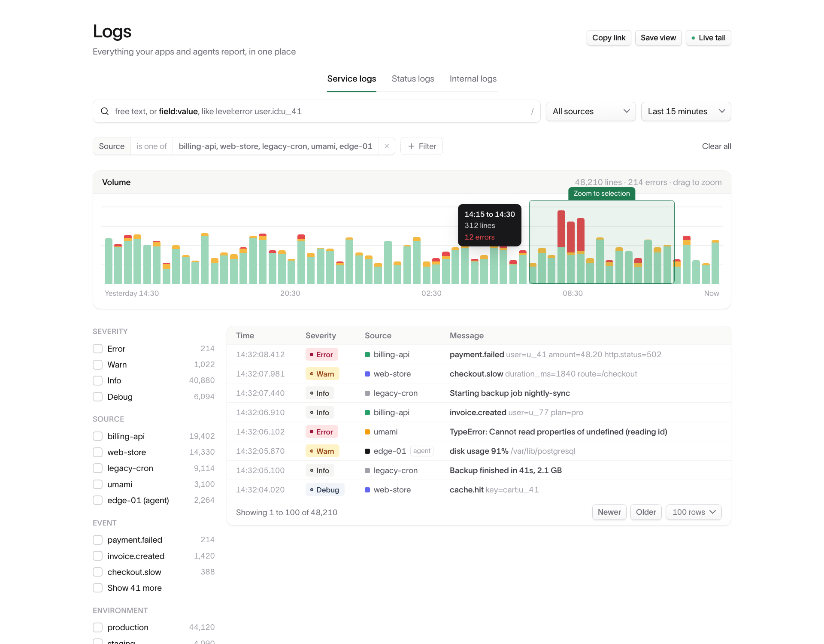Click the green selection region in the volume chart
Viewport: 824px width, 644px height.
[x=602, y=242]
